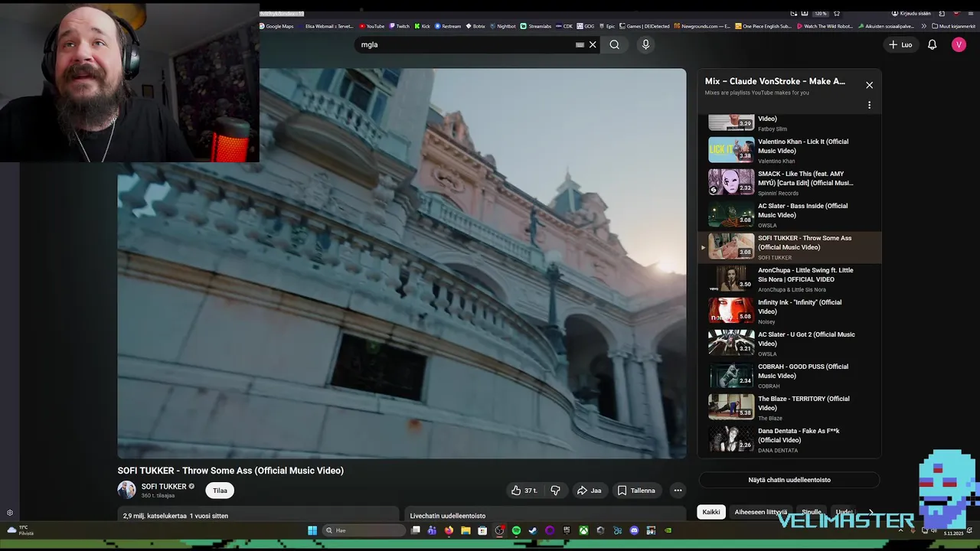Viewport: 980px width, 551px height.
Task: Select the Aiheeseen liittyviä filter chip
Action: (760, 512)
